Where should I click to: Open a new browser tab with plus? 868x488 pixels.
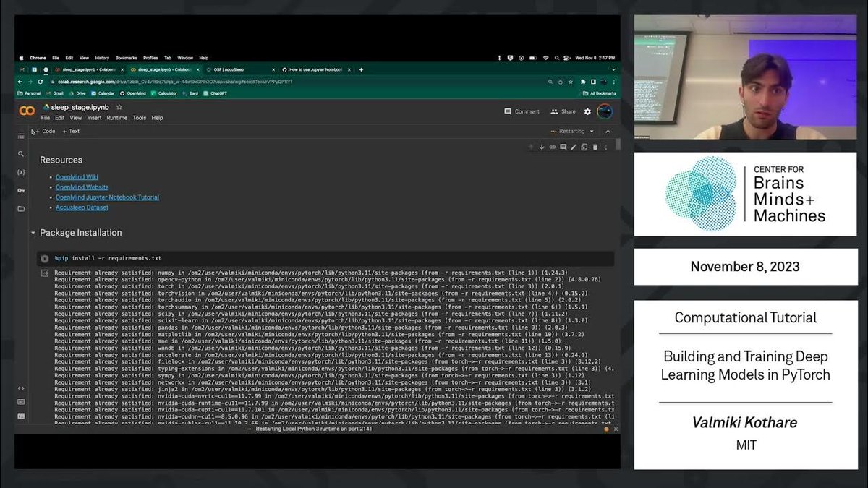[362, 69]
